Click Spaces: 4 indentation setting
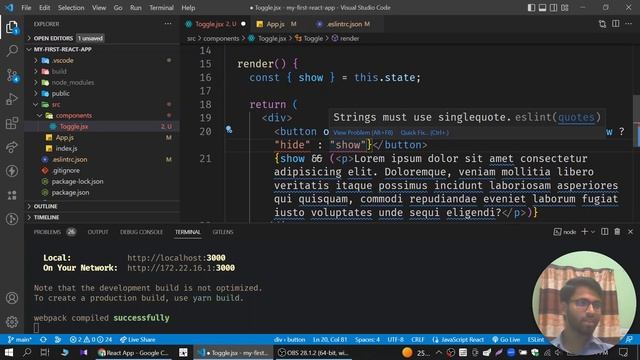This screenshot has height=360, width=640. click(367, 340)
